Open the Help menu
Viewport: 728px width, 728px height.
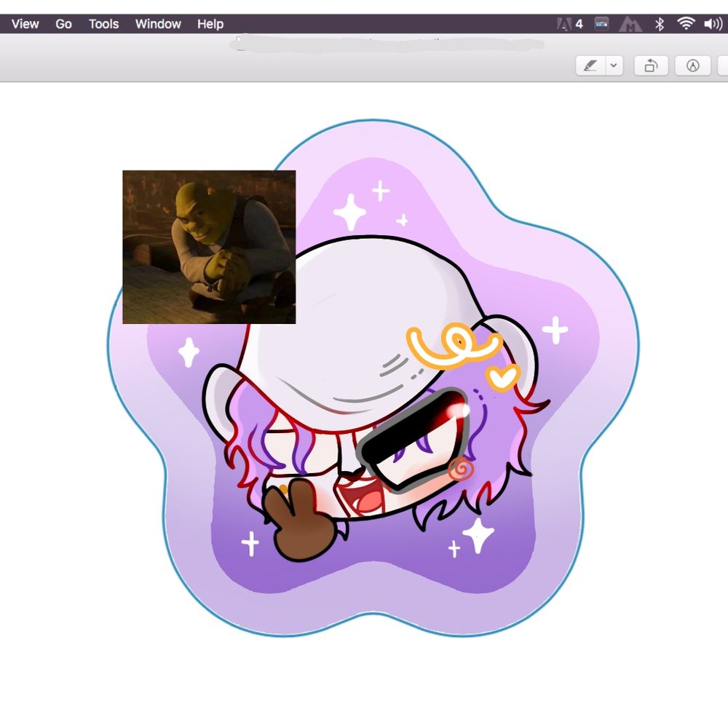click(210, 24)
